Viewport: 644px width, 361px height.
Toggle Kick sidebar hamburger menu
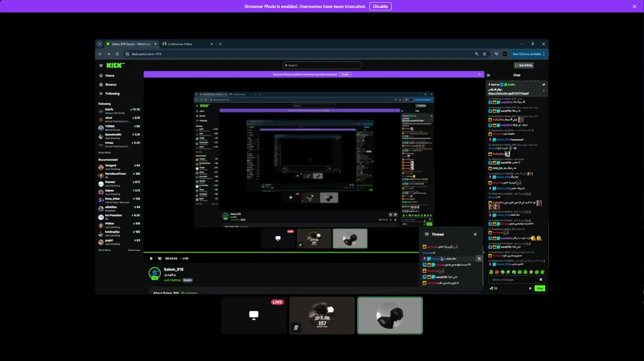click(101, 65)
